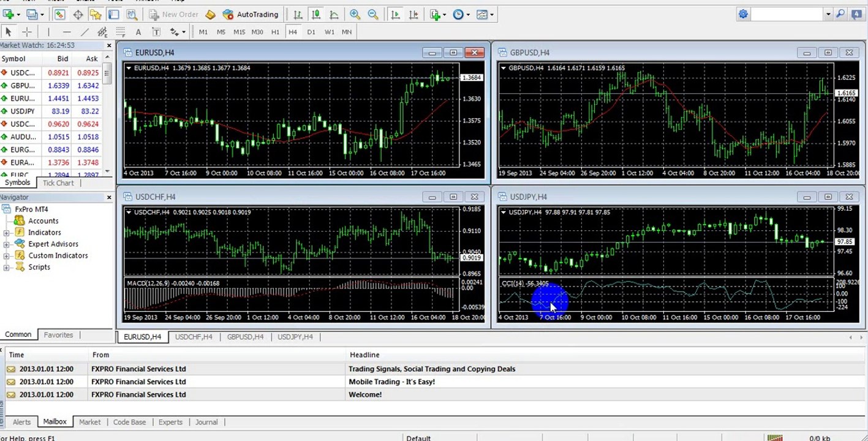Image resolution: width=868 pixels, height=441 pixels.
Task: Toggle the Data Window crosshair icon
Action: coord(78,14)
